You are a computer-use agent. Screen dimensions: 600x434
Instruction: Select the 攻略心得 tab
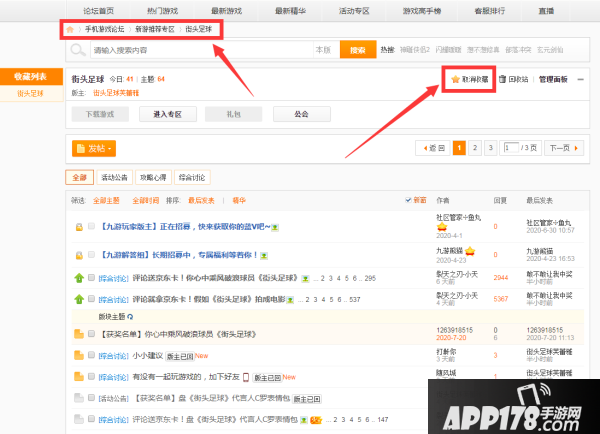[x=152, y=177]
